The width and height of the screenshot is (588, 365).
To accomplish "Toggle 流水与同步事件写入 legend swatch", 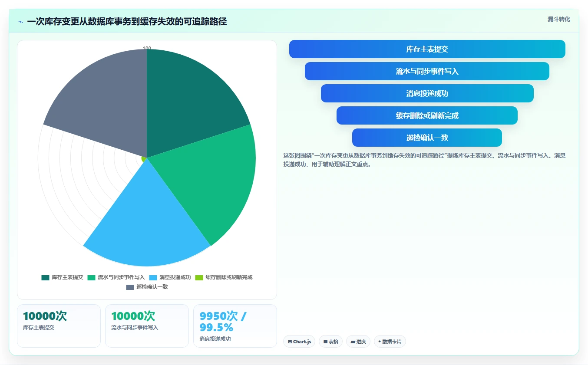I will point(92,277).
